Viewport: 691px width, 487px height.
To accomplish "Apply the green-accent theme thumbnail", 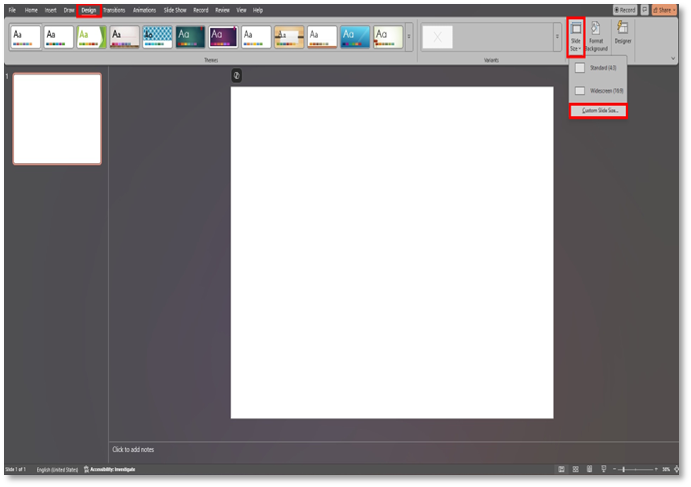I will [91, 37].
